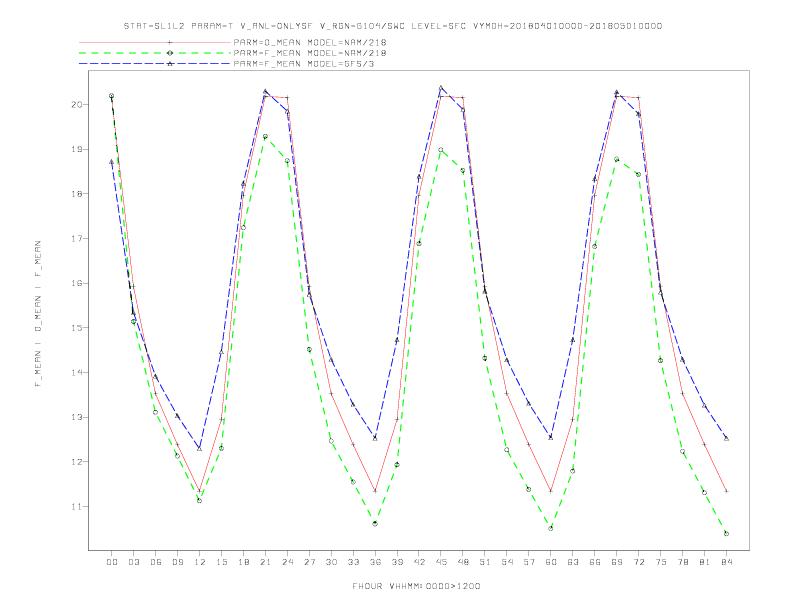The height and width of the screenshot is (612, 792).
Task: Click x-axis forecast hour label 54
Action: [507, 562]
